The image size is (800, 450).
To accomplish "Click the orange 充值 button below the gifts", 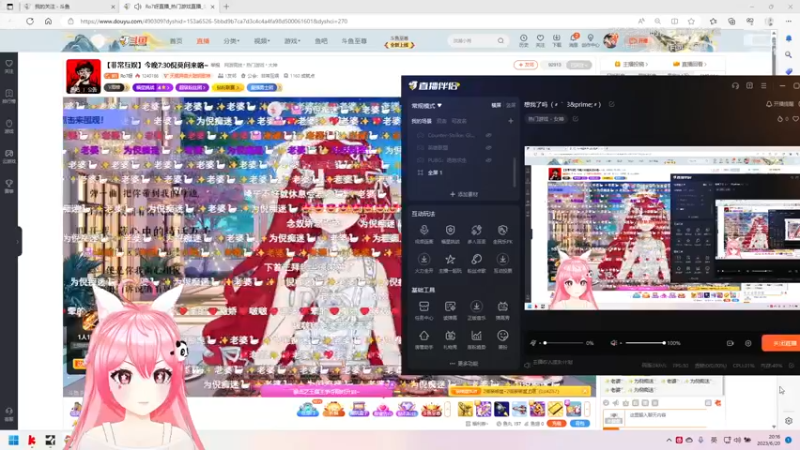I will [557, 423].
